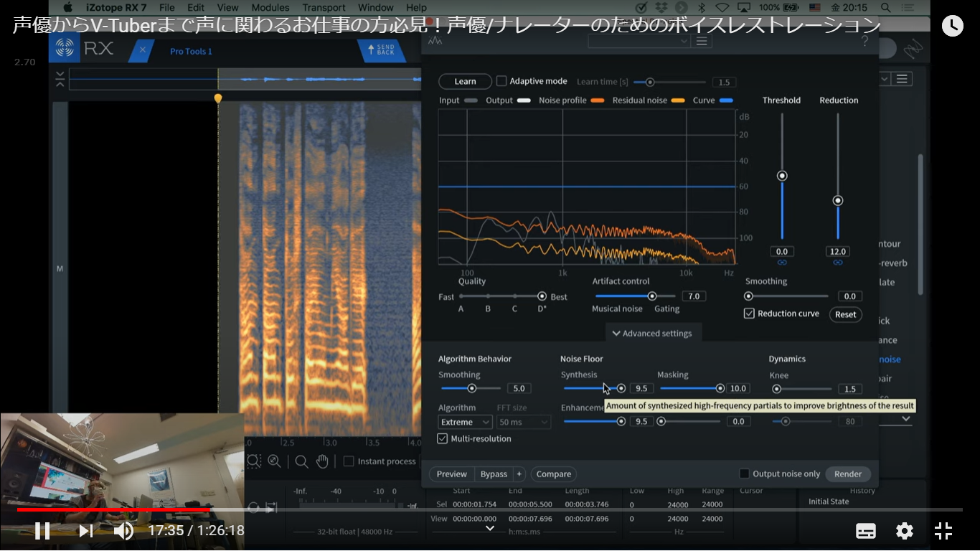This screenshot has height=551, width=980.
Task: Uncheck the Reduction curve checkbox
Action: (749, 314)
